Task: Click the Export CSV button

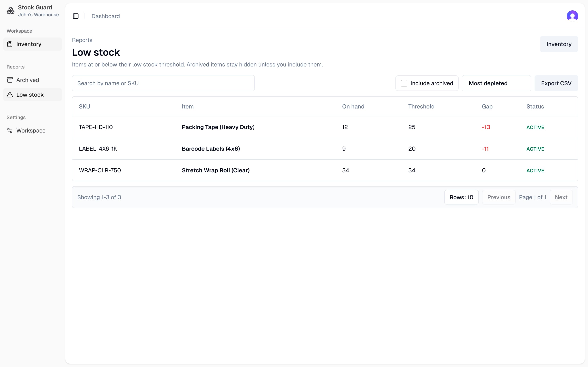Action: (556, 83)
